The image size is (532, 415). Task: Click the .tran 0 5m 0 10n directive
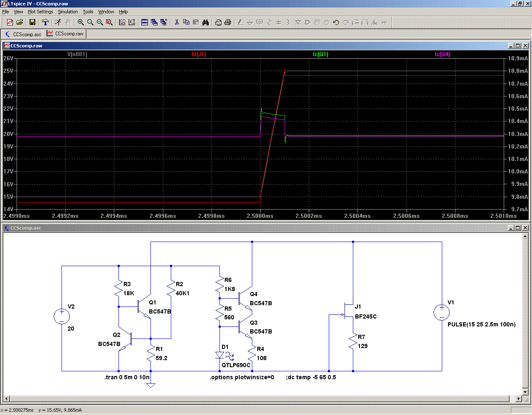(x=127, y=377)
